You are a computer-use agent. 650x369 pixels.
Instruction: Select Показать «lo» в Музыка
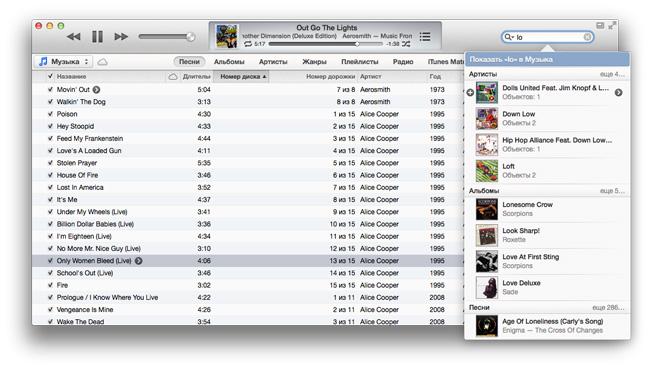[x=547, y=59]
